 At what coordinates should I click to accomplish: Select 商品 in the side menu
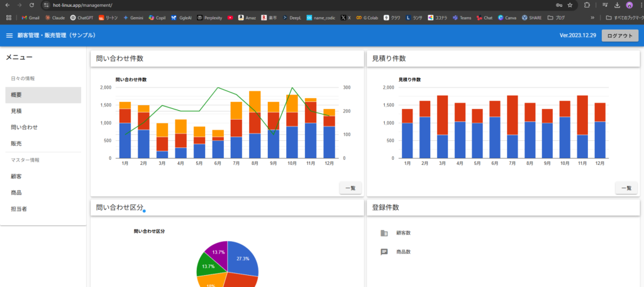[43, 193]
